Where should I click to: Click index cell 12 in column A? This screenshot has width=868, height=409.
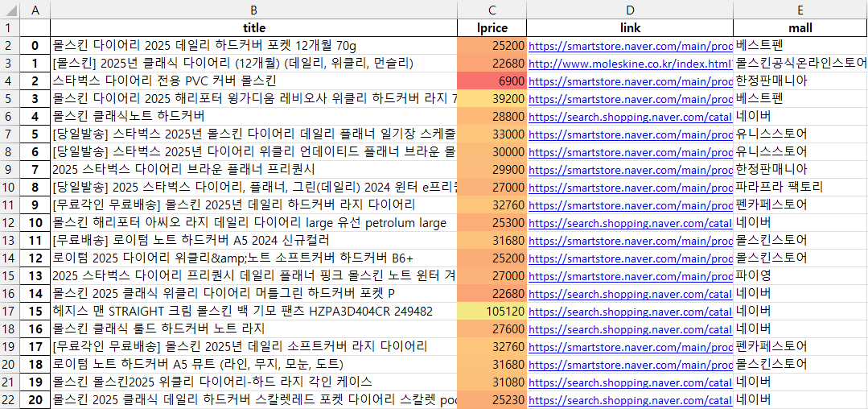[x=35, y=258]
